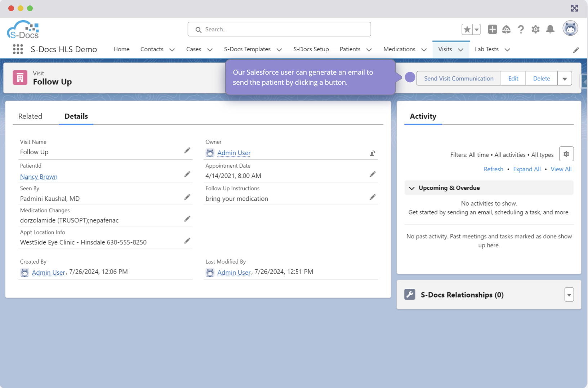Select the Details tab
588x388 pixels.
[x=76, y=116]
